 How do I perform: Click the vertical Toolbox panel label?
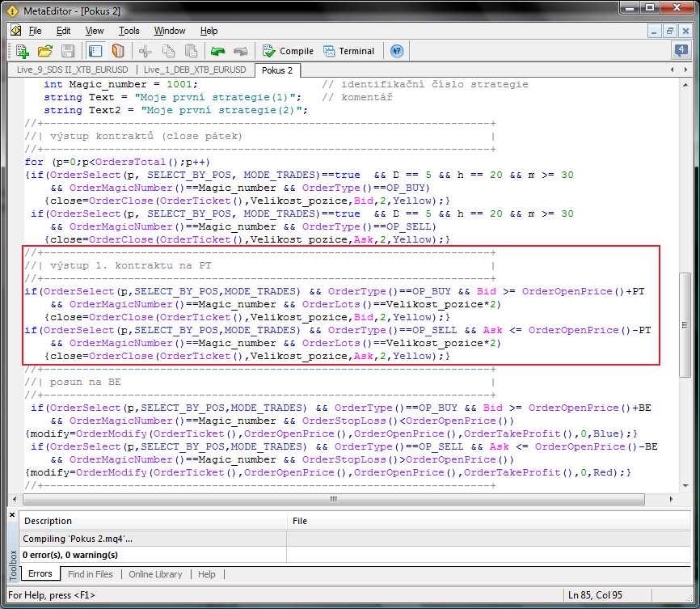[12, 565]
